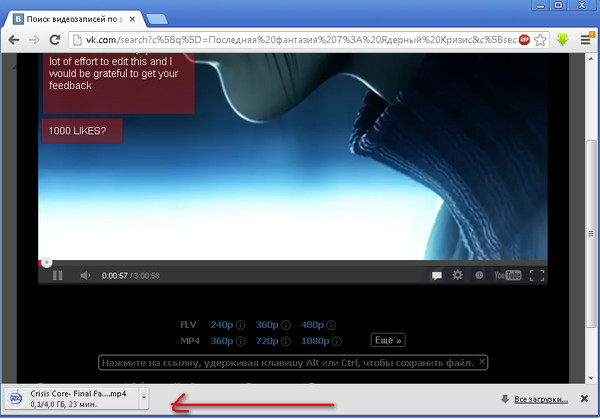This screenshot has height=419, width=600.
Task: Click the feedback annotation text box
Action: (119, 83)
